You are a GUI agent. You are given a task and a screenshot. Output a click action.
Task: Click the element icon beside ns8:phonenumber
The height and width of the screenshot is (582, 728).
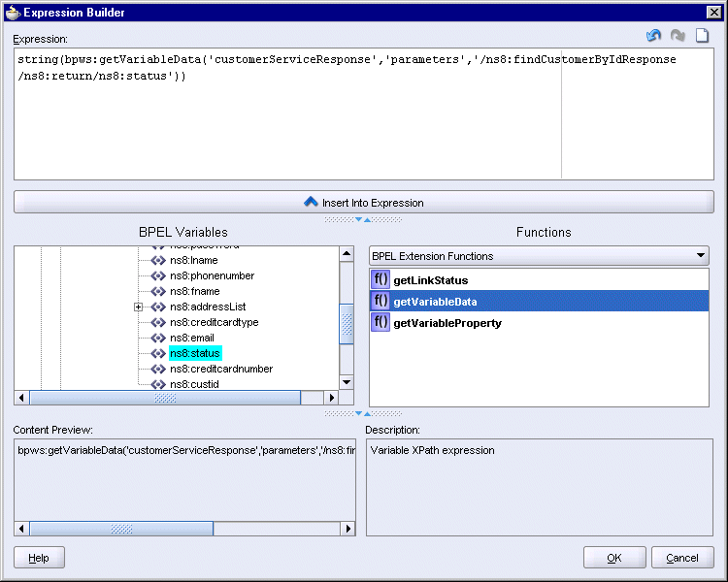click(158, 275)
